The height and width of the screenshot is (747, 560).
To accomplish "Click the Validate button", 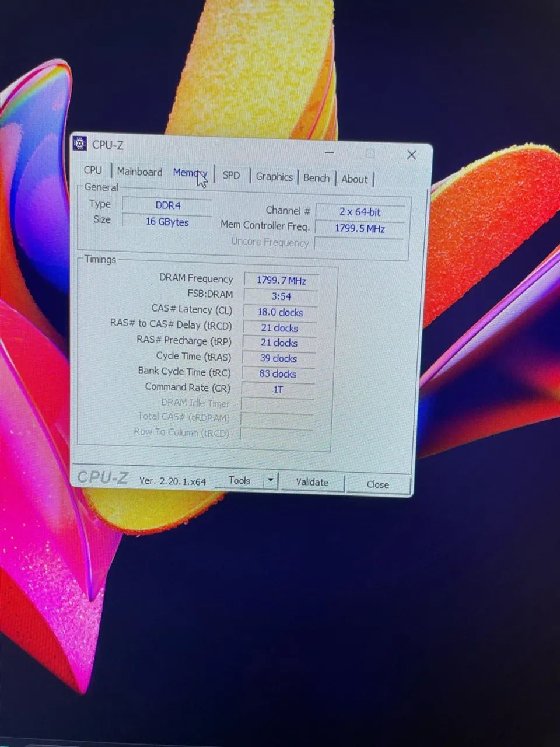I will click(x=312, y=482).
